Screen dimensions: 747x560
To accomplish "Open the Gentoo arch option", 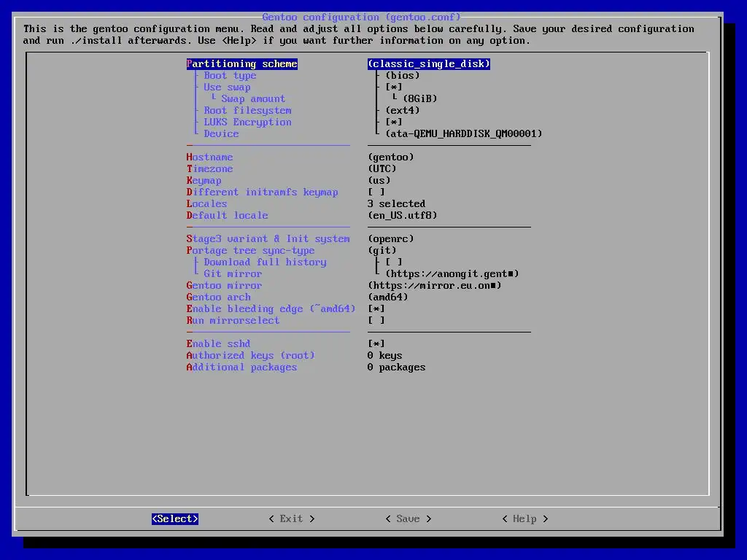I will pos(219,297).
